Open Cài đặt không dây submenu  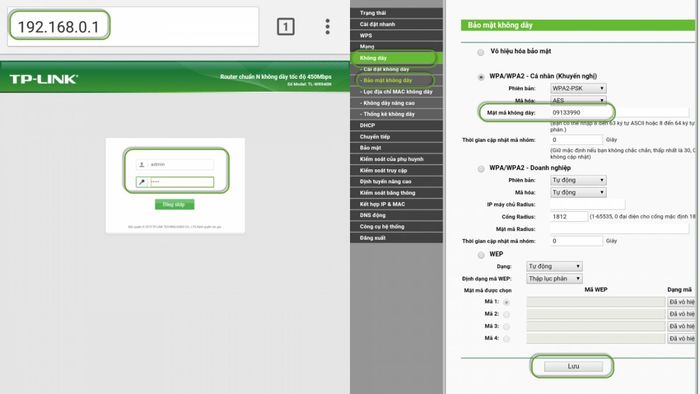(x=396, y=69)
